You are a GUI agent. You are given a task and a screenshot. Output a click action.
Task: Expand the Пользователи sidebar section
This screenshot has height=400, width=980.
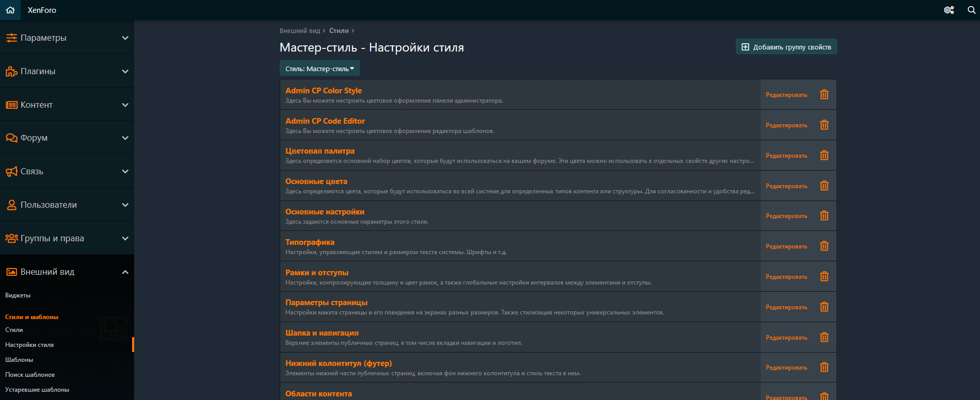[x=67, y=205]
